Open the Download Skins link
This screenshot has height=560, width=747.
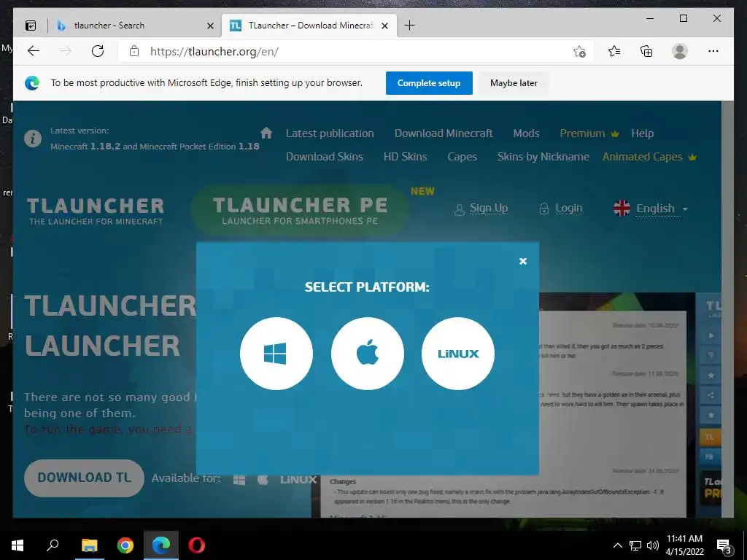[x=325, y=157]
